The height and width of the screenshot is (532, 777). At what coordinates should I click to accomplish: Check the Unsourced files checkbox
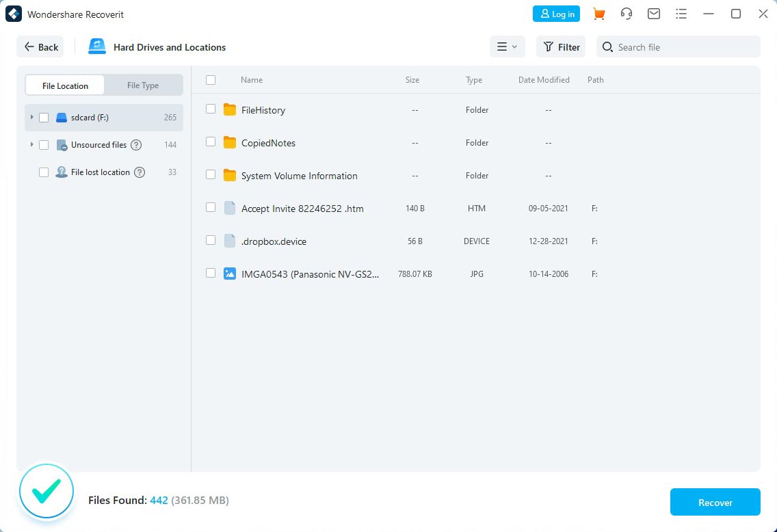click(x=44, y=145)
